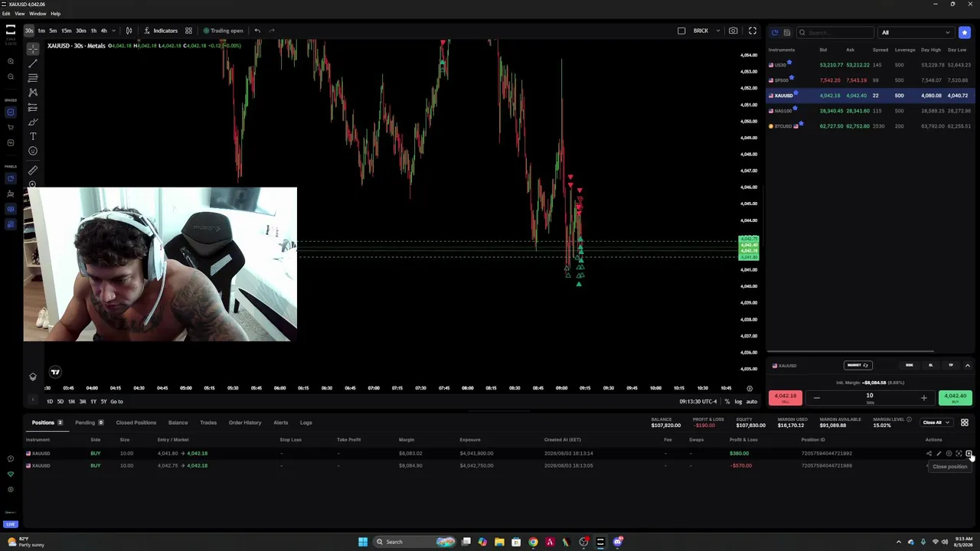Toggle the SL option in order panel
This screenshot has height=551, width=980.
[x=931, y=365]
